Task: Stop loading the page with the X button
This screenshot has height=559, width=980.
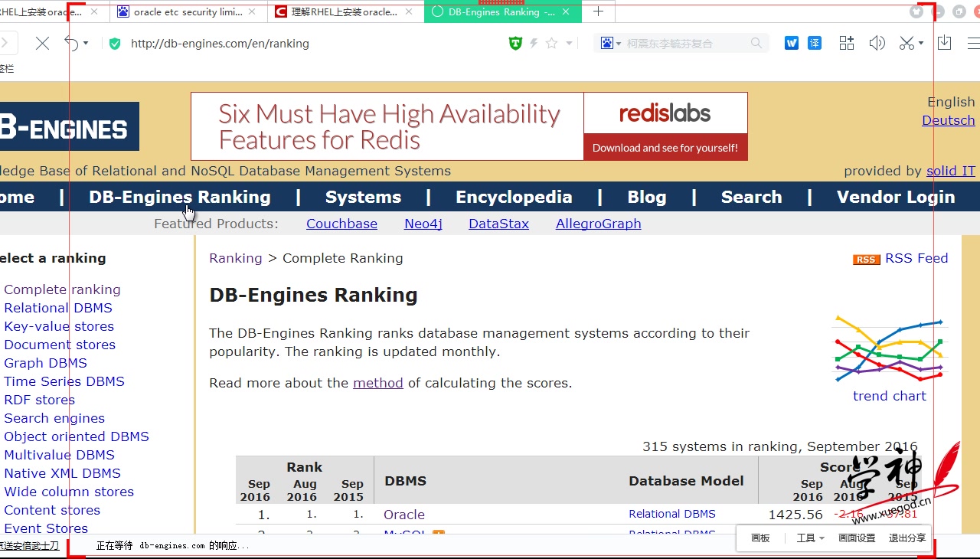Action: [x=42, y=44]
